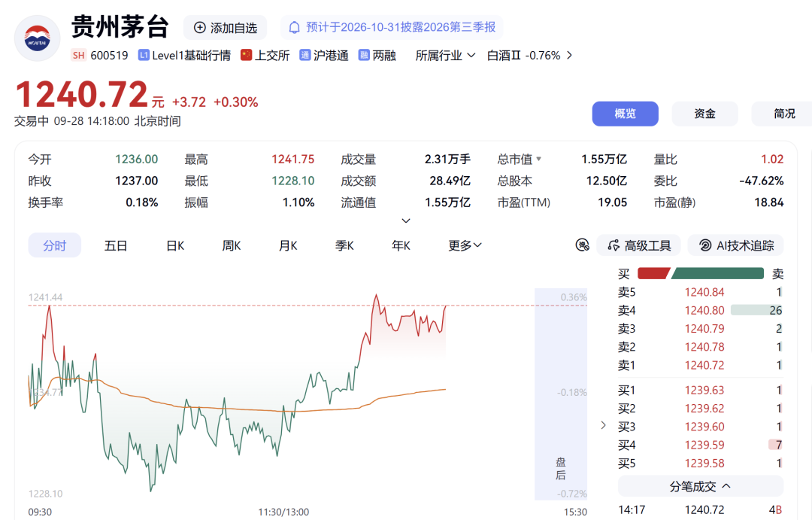This screenshot has width=812, height=520.
Task: Click the bell reminder icon for earnings disclosure
Action: click(x=294, y=28)
